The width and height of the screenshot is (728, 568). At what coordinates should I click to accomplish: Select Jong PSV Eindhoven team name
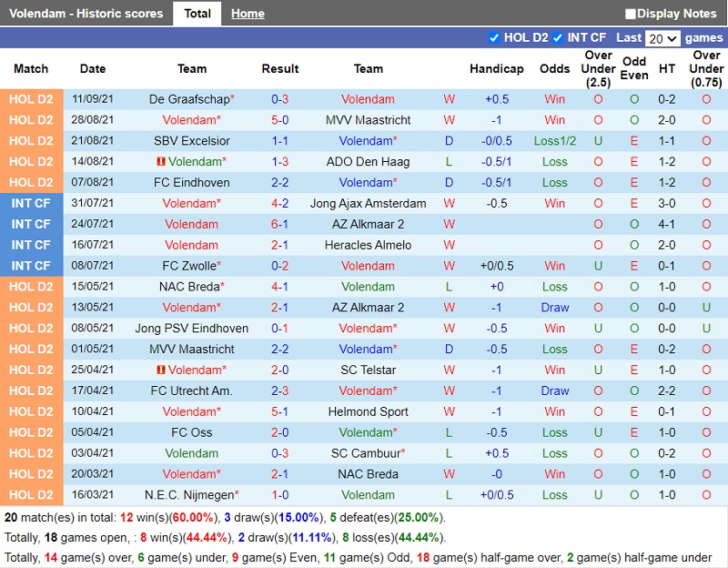point(192,329)
